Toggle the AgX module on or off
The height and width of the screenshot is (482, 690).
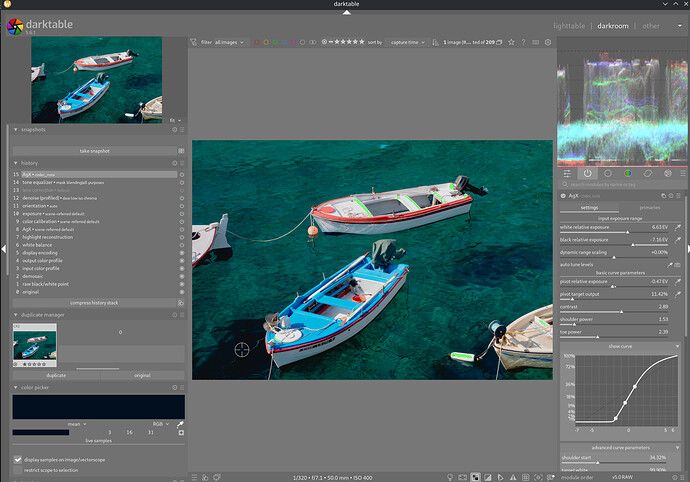point(563,195)
